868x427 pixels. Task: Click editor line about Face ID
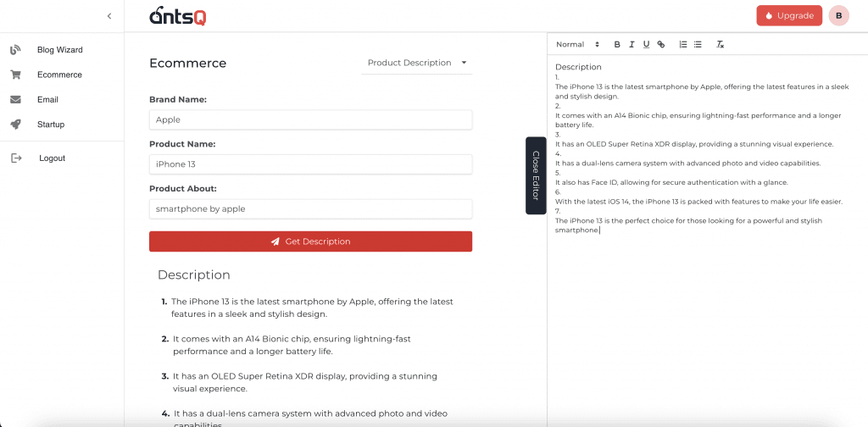tap(671, 182)
